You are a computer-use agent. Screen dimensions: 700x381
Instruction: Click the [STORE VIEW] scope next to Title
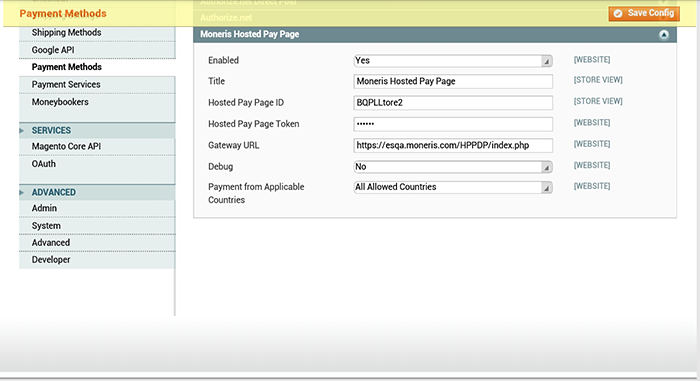tap(598, 80)
